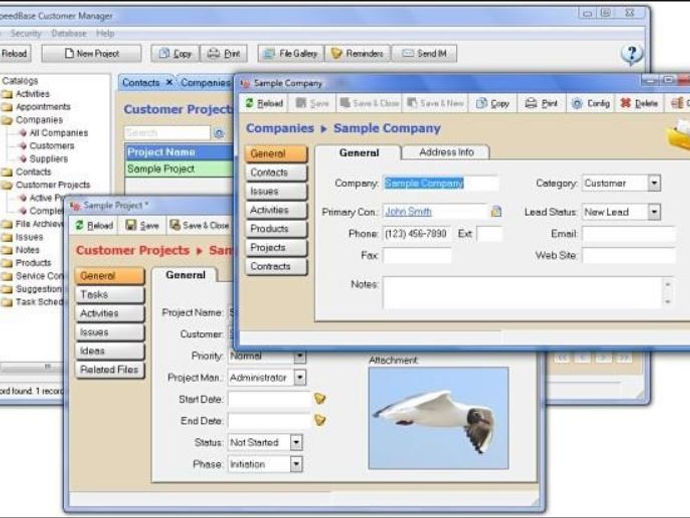Image resolution: width=690 pixels, height=518 pixels.
Task: Click Save in Sample Project window
Action: (142, 225)
